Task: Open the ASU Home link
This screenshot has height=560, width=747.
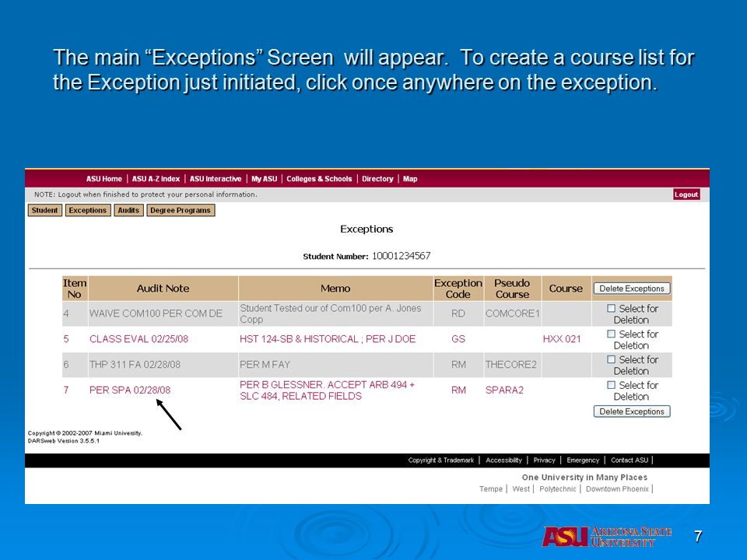Action: coord(103,179)
